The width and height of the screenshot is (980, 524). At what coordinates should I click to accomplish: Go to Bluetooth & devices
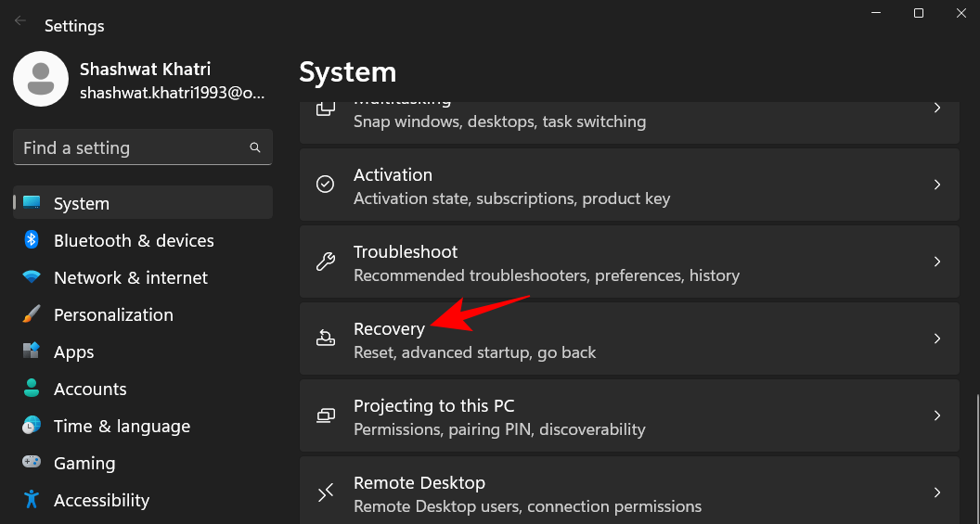coord(143,240)
